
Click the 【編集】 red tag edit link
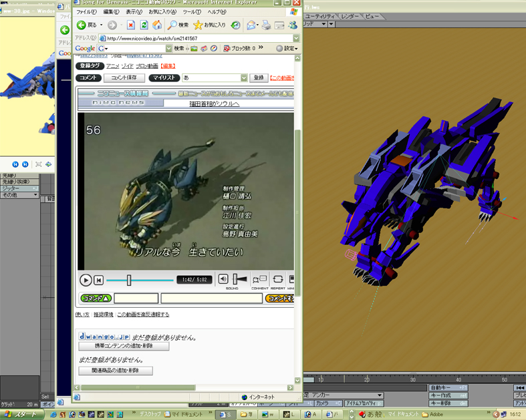[x=167, y=66]
